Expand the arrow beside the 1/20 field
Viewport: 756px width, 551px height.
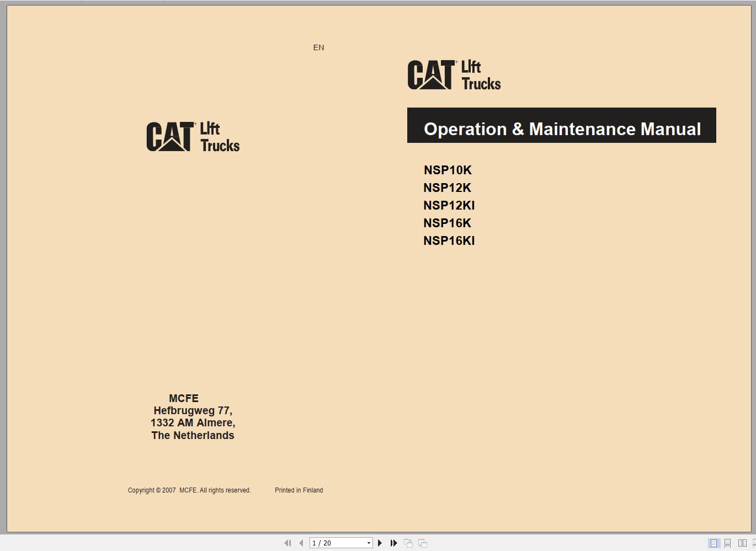tap(369, 543)
